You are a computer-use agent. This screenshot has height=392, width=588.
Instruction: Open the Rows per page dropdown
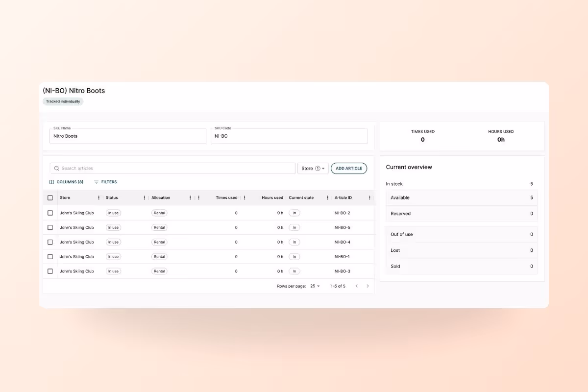pyautogui.click(x=315, y=286)
